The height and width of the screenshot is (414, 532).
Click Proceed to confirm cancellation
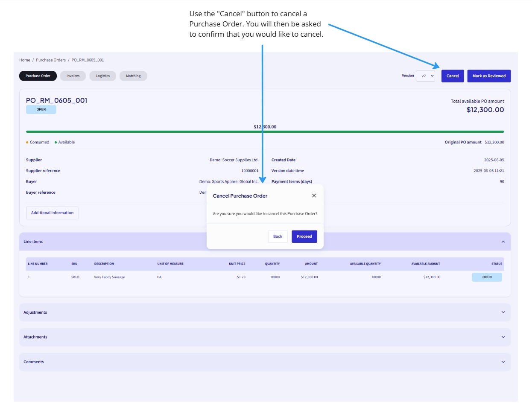304,236
